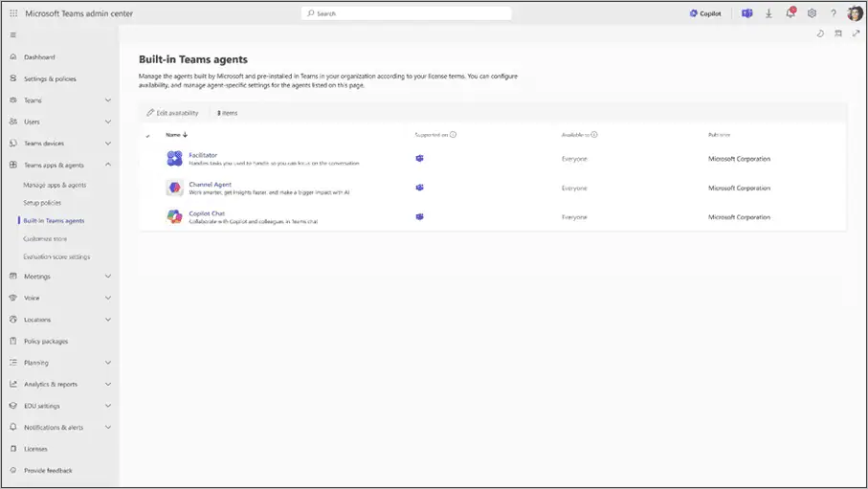868x489 pixels.
Task: Click the Teams sidebar icon
Action: click(13, 100)
